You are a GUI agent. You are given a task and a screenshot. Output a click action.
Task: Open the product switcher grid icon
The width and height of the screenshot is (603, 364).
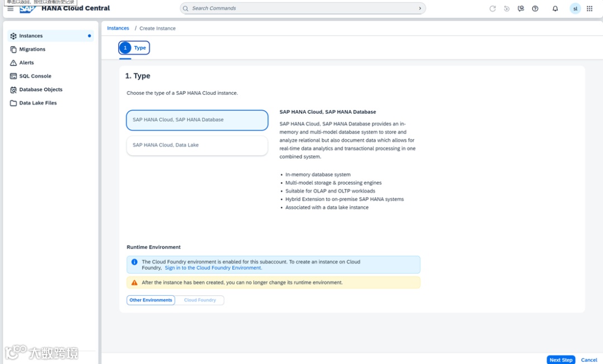coord(589,8)
